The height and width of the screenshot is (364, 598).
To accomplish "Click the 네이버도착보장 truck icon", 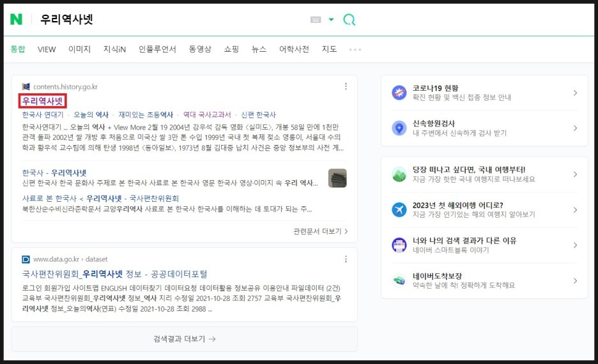I will (399, 280).
